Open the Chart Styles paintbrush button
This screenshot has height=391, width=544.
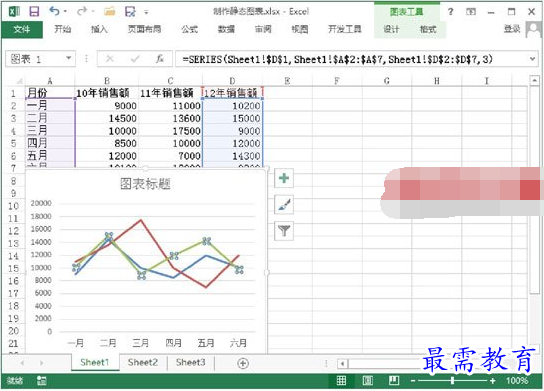click(284, 204)
